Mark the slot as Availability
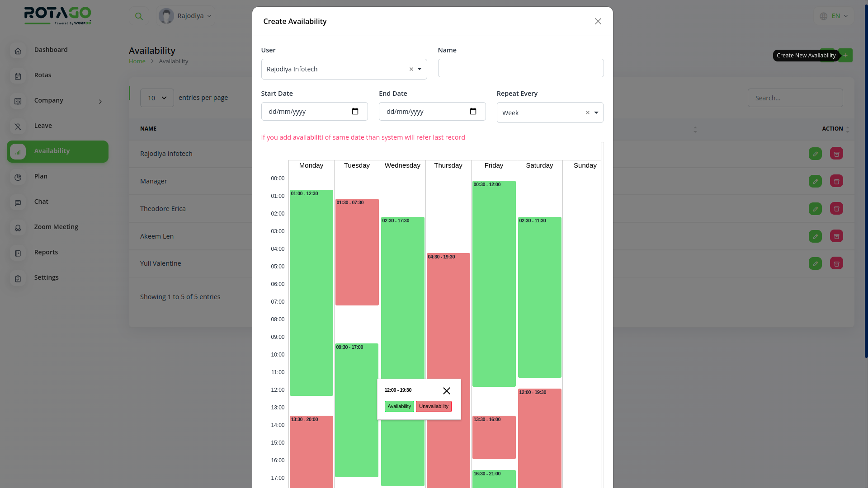Viewport: 868px width, 488px height. pos(399,406)
